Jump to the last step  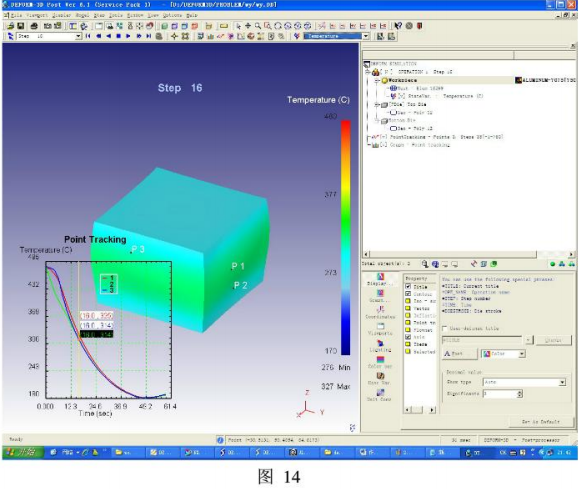tap(148, 36)
